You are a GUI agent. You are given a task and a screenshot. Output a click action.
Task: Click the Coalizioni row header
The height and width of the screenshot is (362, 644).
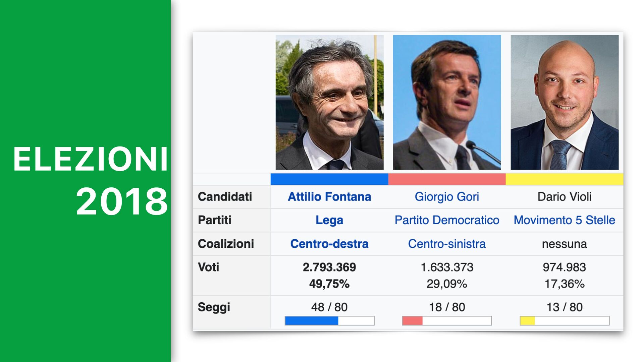tap(226, 244)
